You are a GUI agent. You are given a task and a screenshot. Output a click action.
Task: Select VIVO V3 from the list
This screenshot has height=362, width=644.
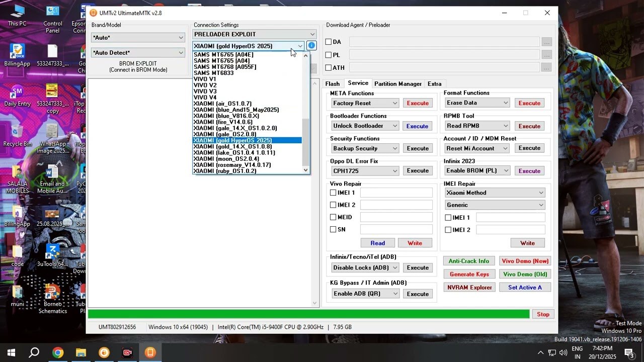coord(247,92)
